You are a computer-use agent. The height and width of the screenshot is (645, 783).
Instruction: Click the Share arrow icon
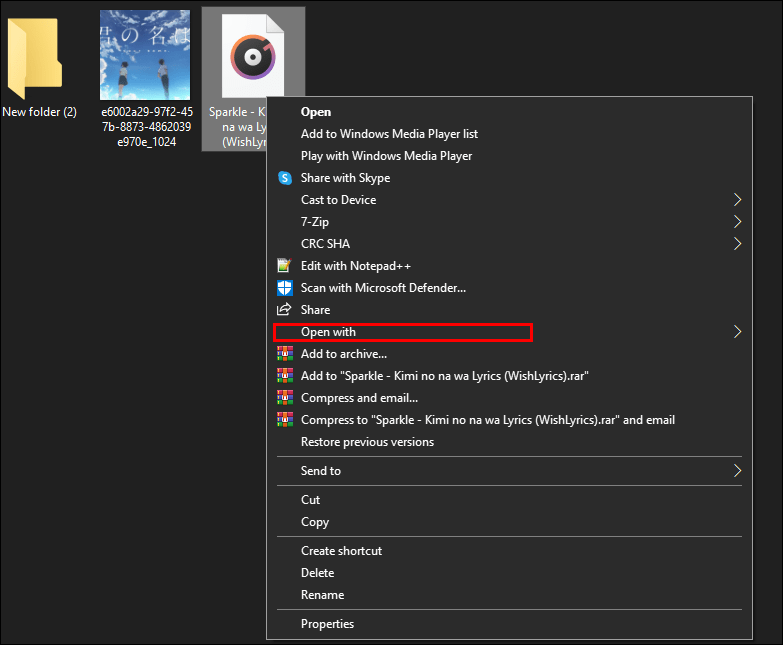284,310
